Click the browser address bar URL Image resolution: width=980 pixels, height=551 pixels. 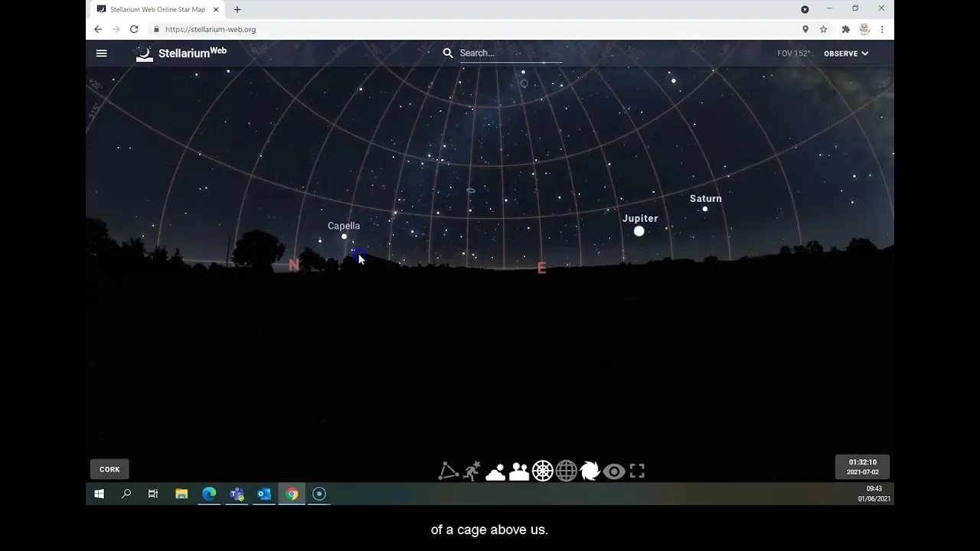(211, 29)
